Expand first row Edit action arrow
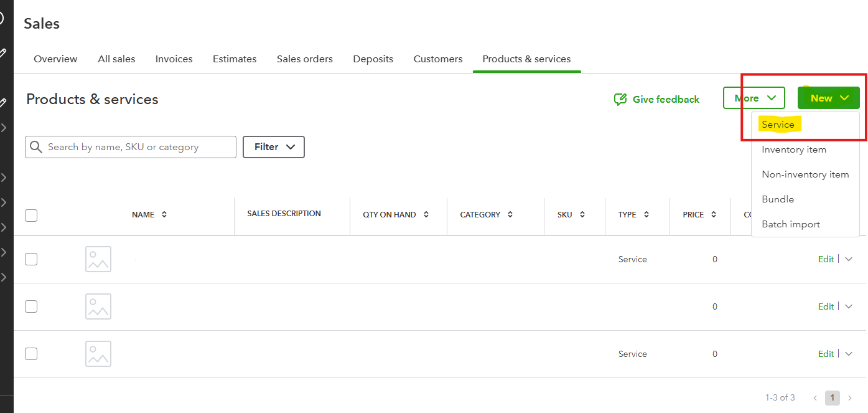The width and height of the screenshot is (868, 413). click(849, 259)
